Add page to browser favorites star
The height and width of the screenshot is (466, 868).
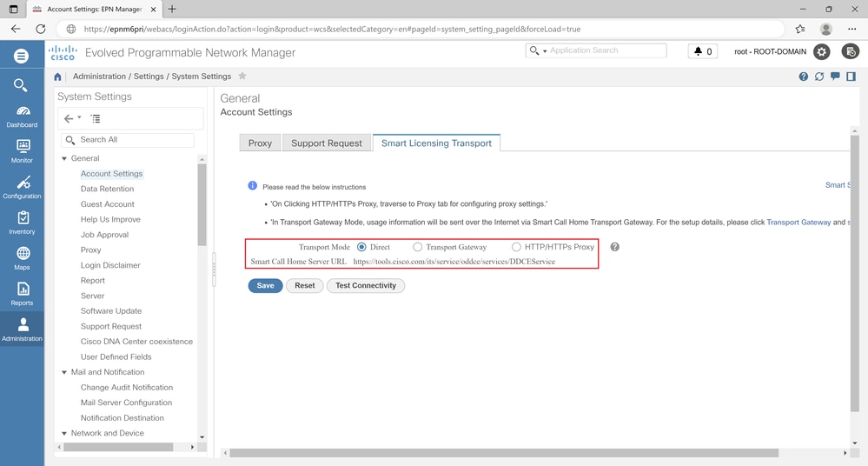(x=800, y=29)
